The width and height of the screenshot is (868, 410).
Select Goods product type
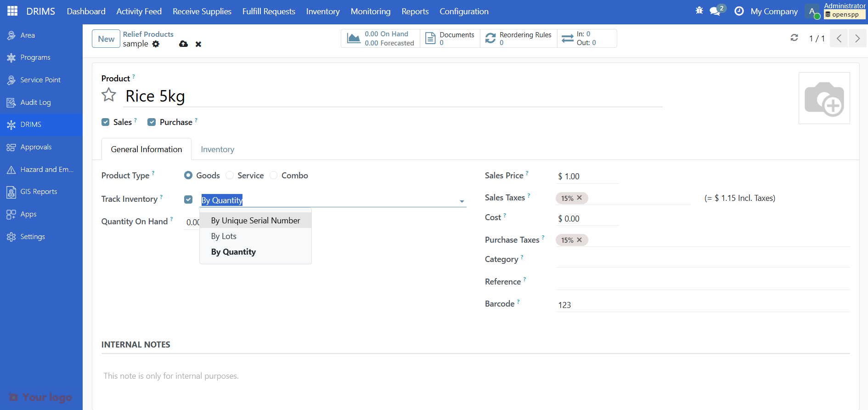coord(188,175)
